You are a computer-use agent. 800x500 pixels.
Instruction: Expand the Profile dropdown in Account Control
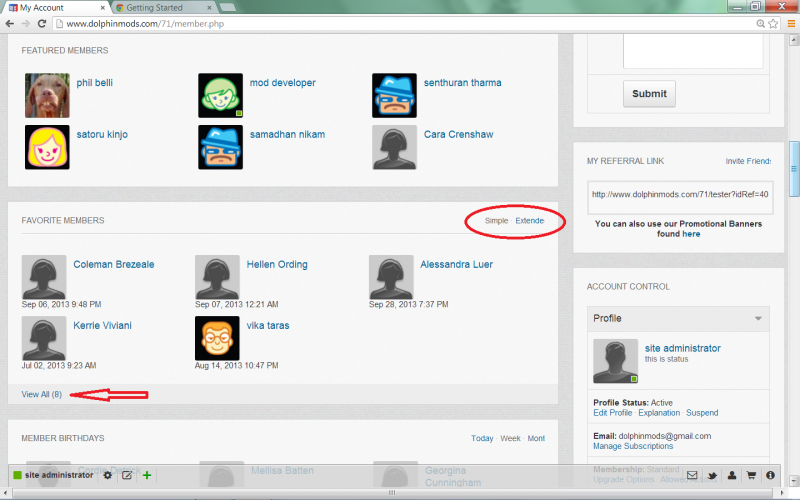pyautogui.click(x=758, y=318)
